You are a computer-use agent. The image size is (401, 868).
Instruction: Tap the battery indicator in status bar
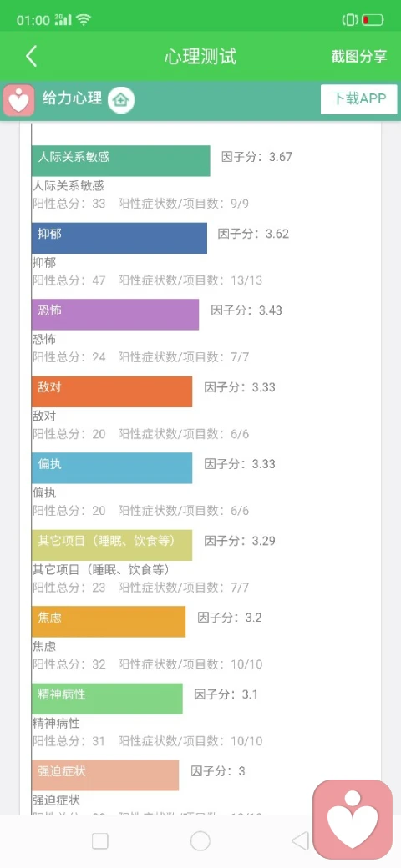(x=373, y=21)
